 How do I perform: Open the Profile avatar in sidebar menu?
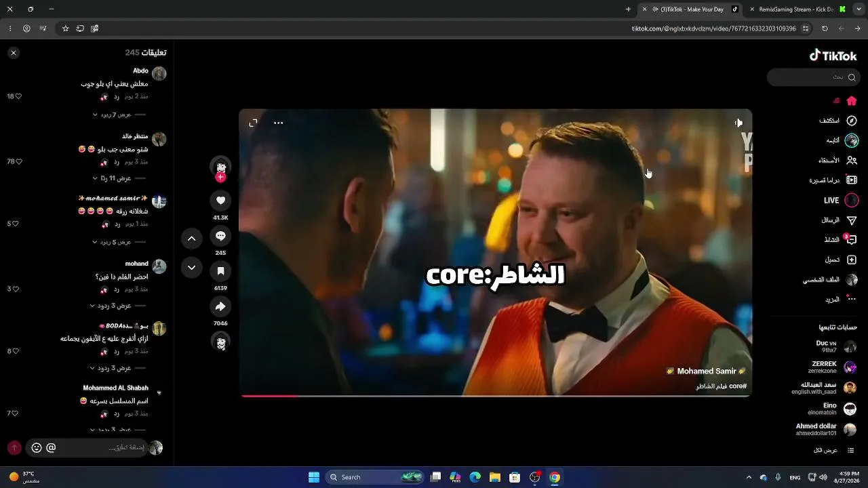point(852,280)
